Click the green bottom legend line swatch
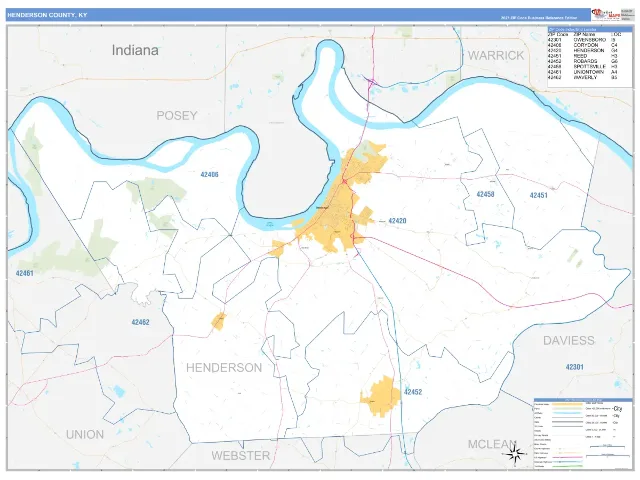 pyautogui.click(x=567, y=466)
